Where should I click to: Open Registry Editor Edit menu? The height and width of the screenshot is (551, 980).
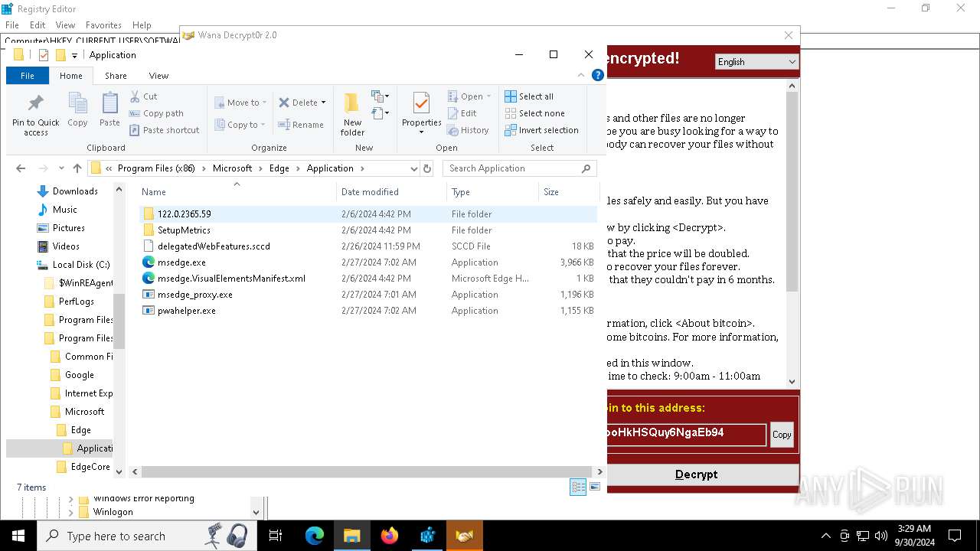tap(38, 25)
